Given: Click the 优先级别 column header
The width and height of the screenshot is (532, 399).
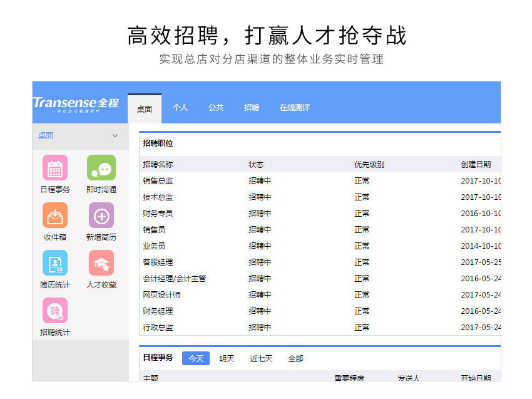Looking at the screenshot, I should (369, 164).
